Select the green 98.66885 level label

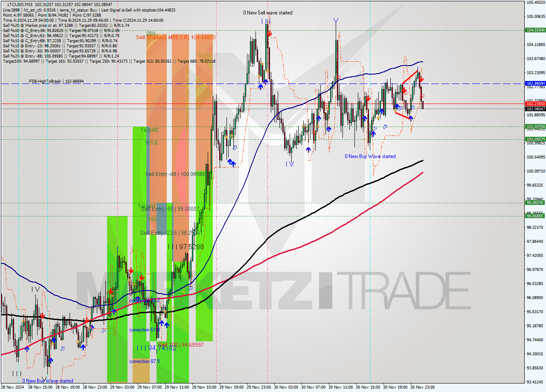[x=535, y=216]
